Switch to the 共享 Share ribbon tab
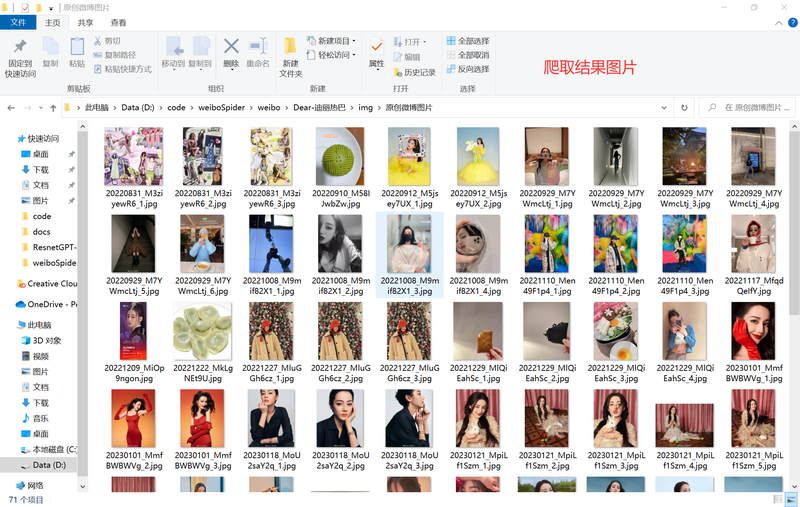 85,22
